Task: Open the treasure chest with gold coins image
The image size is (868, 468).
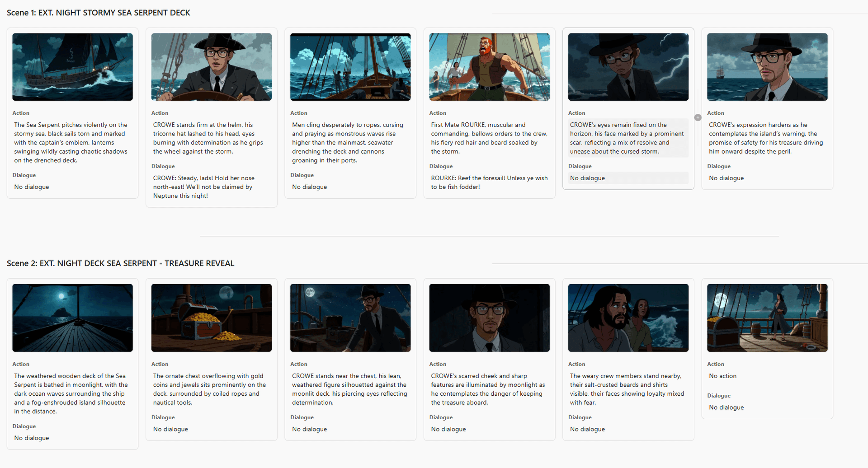Action: click(211, 318)
